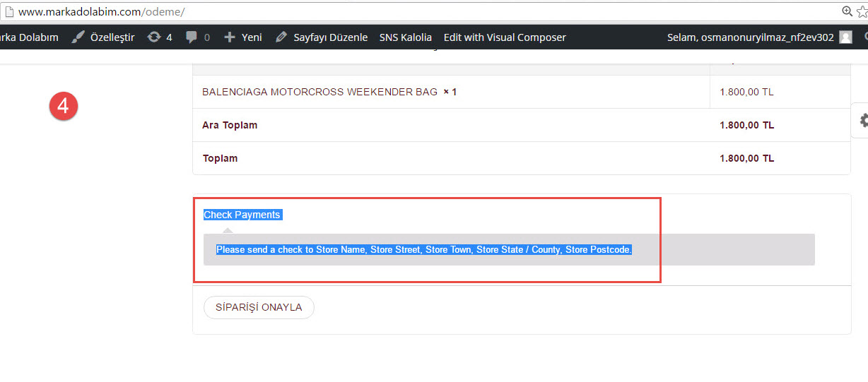Click the page icon in the address bar
The width and height of the screenshot is (868, 382).
coord(7,12)
